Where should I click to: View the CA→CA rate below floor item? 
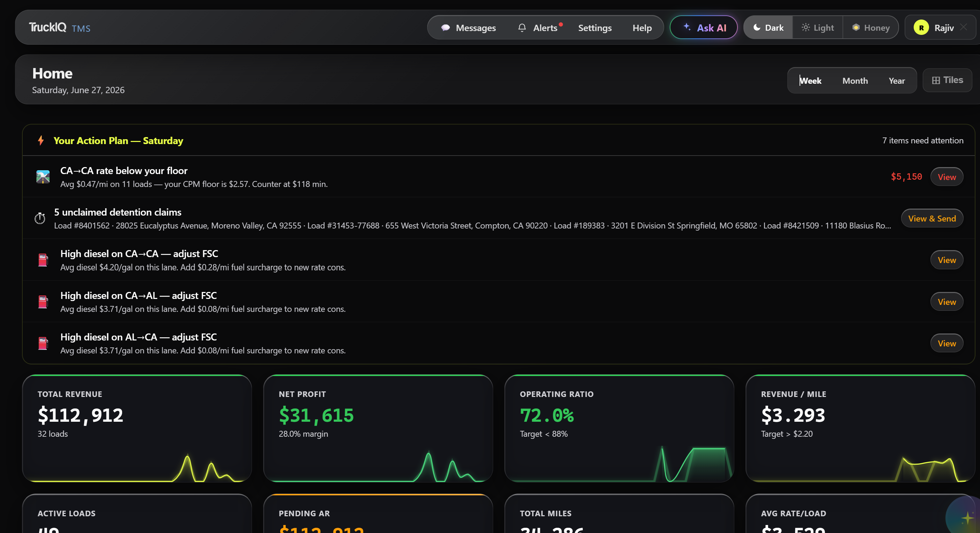coord(946,177)
